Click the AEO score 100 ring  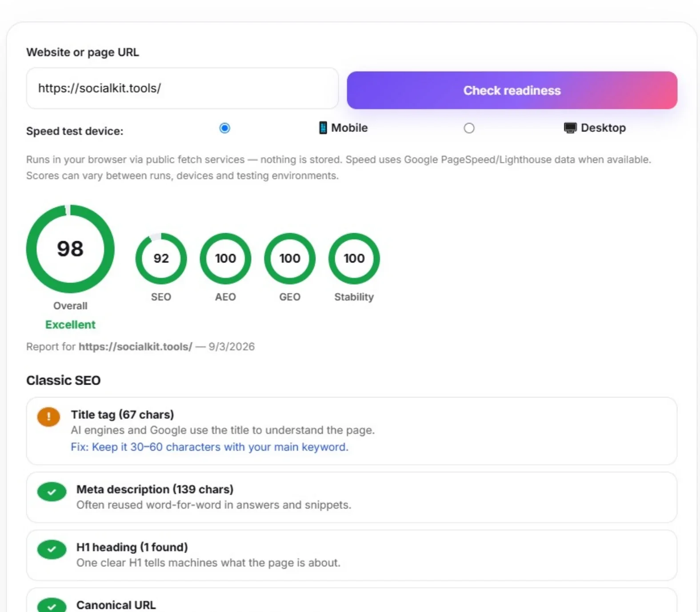[x=225, y=258]
